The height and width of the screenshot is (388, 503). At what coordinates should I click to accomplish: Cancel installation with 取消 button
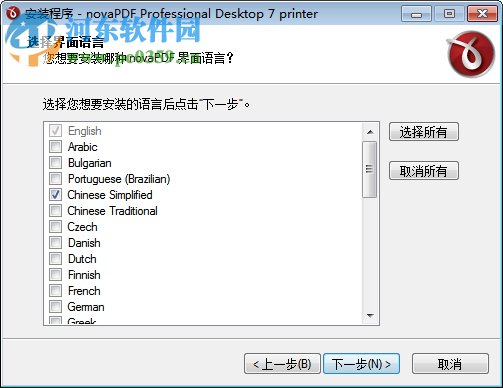click(x=450, y=364)
